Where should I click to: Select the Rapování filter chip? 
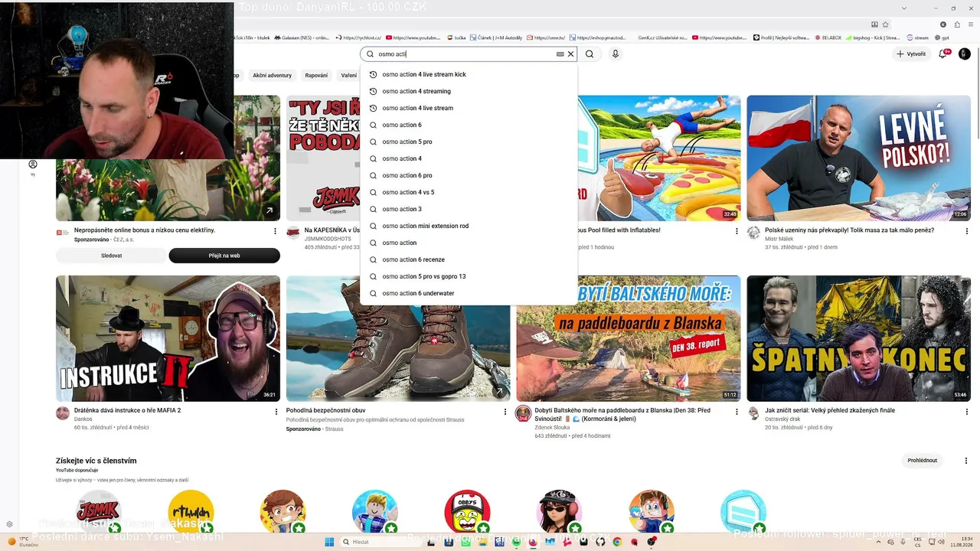coord(316,76)
